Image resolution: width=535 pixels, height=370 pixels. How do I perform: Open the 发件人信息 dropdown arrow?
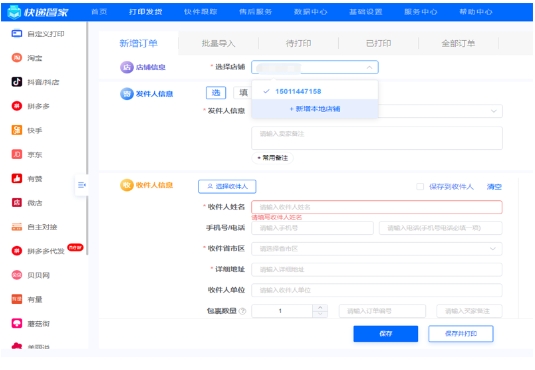(493, 111)
